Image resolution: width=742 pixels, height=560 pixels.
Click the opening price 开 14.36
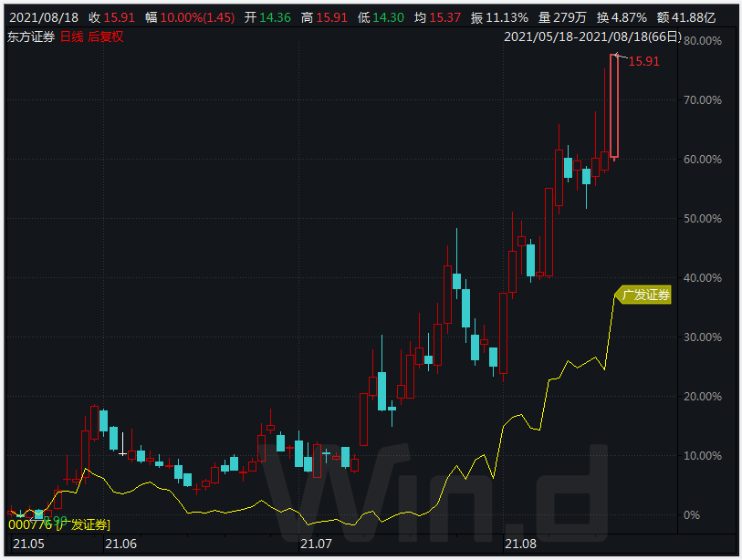267,18
